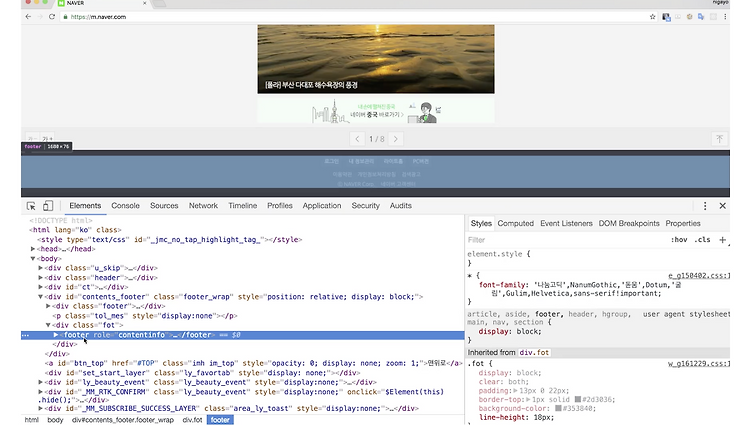Show previous slide with left arrow

coord(357,139)
